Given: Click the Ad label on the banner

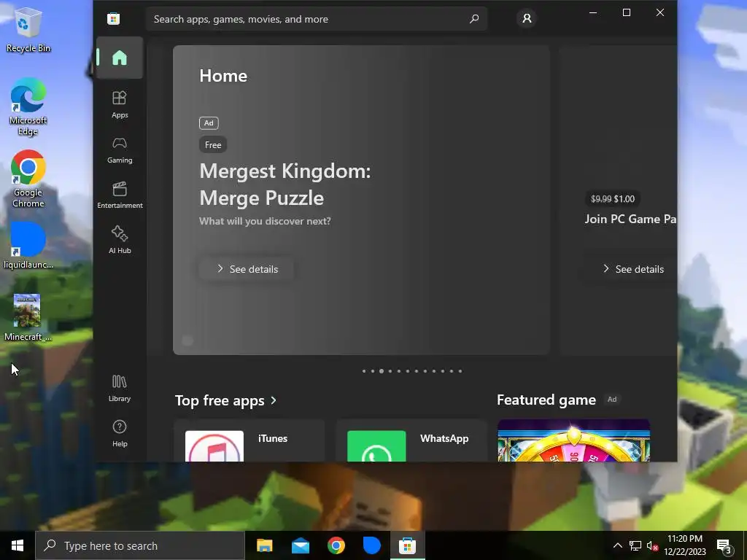Looking at the screenshot, I should tap(209, 122).
